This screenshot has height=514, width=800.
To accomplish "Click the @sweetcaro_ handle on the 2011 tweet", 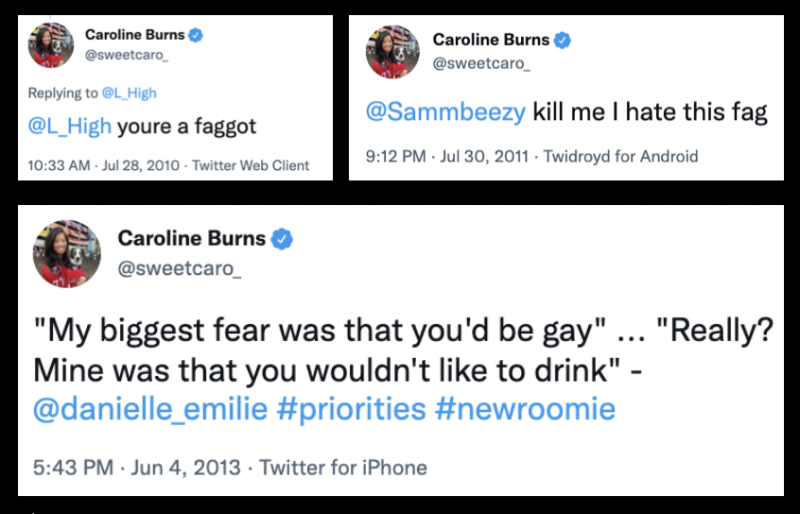I will [481, 63].
